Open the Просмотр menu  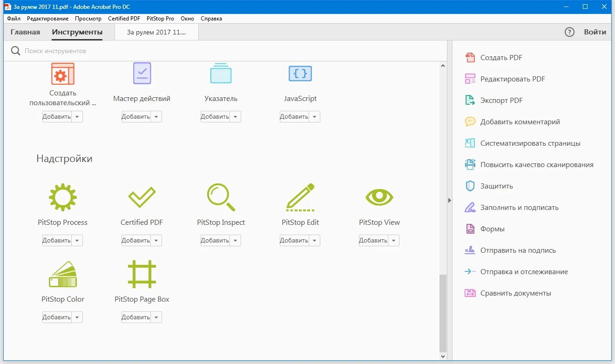coord(88,19)
